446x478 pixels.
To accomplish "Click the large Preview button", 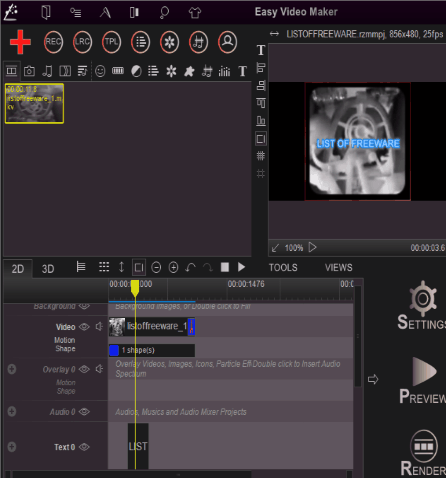I will click(423, 381).
